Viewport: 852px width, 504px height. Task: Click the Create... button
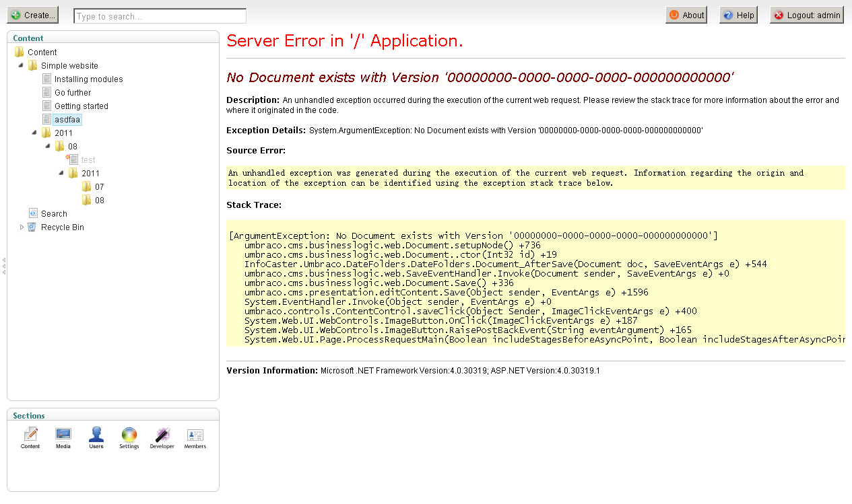34,15
